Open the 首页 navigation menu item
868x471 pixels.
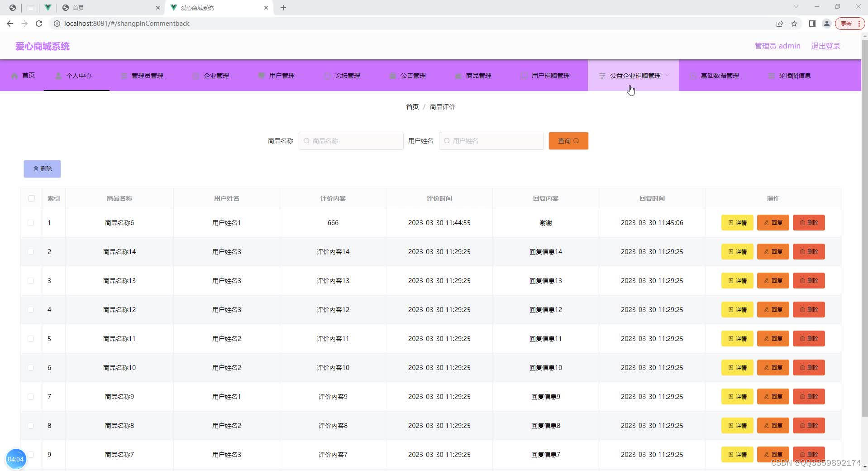tap(23, 75)
